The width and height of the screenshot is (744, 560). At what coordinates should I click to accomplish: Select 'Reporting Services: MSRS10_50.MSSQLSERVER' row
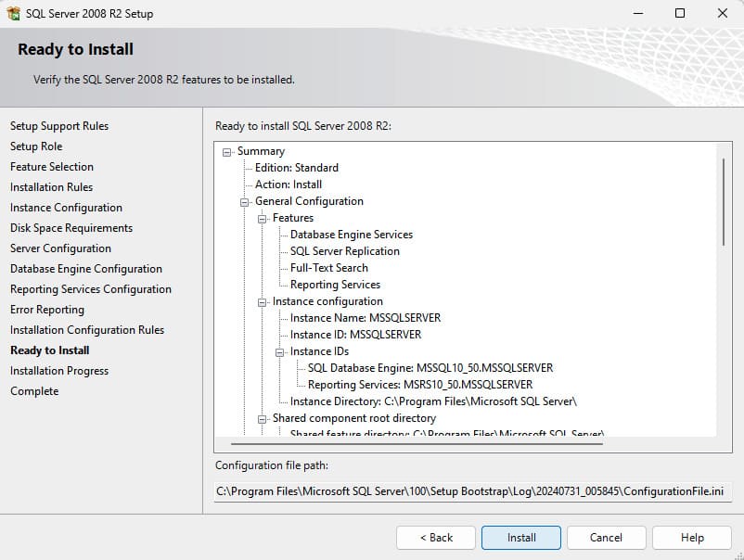(x=420, y=385)
